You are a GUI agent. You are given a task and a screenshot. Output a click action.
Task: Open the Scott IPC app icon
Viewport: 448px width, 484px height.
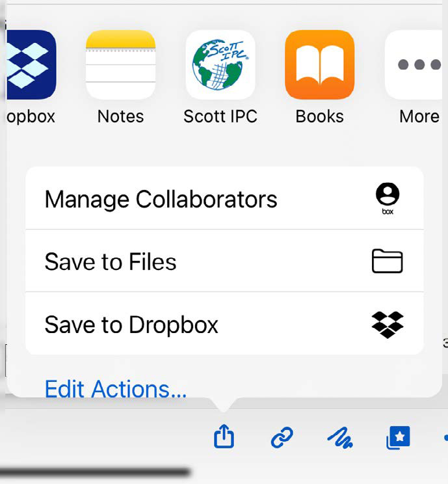[x=220, y=64]
